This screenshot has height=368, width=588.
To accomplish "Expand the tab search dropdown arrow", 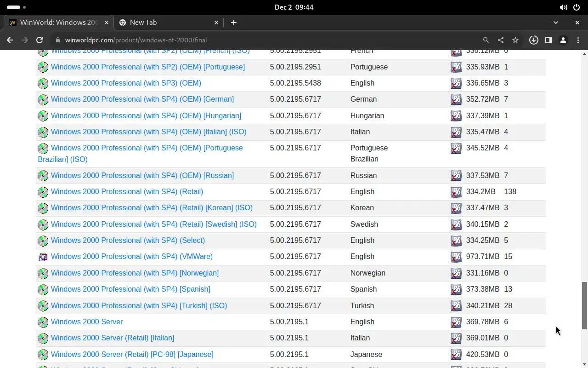I will (556, 22).
